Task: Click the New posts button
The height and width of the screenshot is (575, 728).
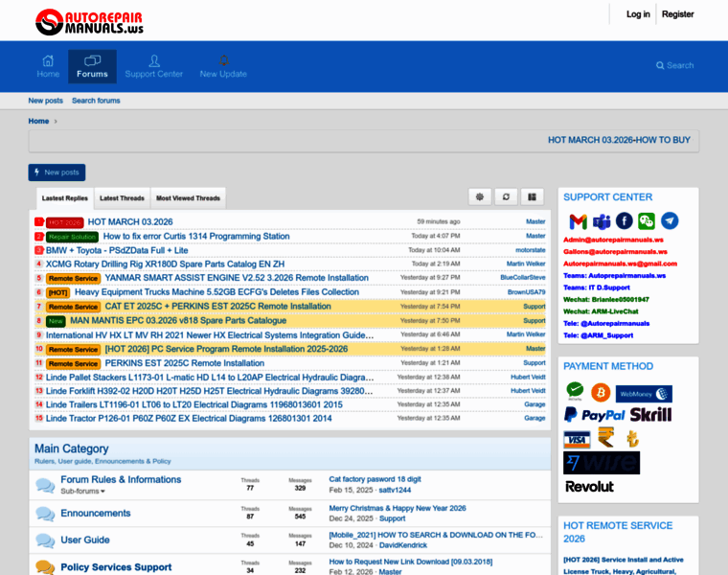Action: pyautogui.click(x=57, y=172)
